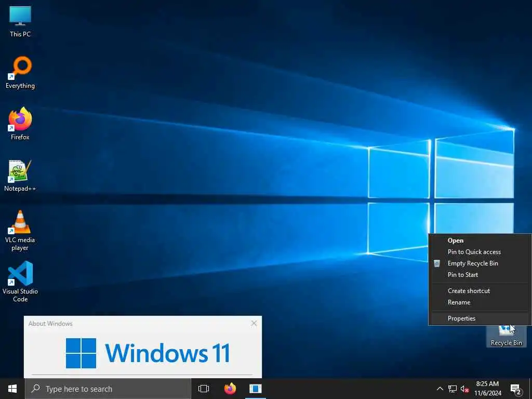Switch to the About Windows taskbar app
The height and width of the screenshot is (399, 532).
[x=256, y=389]
